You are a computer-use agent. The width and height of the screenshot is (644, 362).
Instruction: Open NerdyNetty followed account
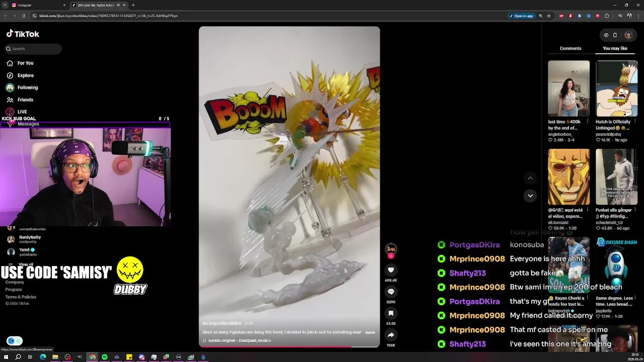pyautogui.click(x=25, y=239)
